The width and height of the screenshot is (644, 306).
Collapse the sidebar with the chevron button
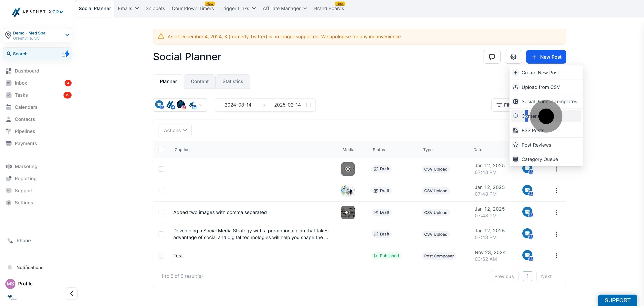click(x=72, y=293)
